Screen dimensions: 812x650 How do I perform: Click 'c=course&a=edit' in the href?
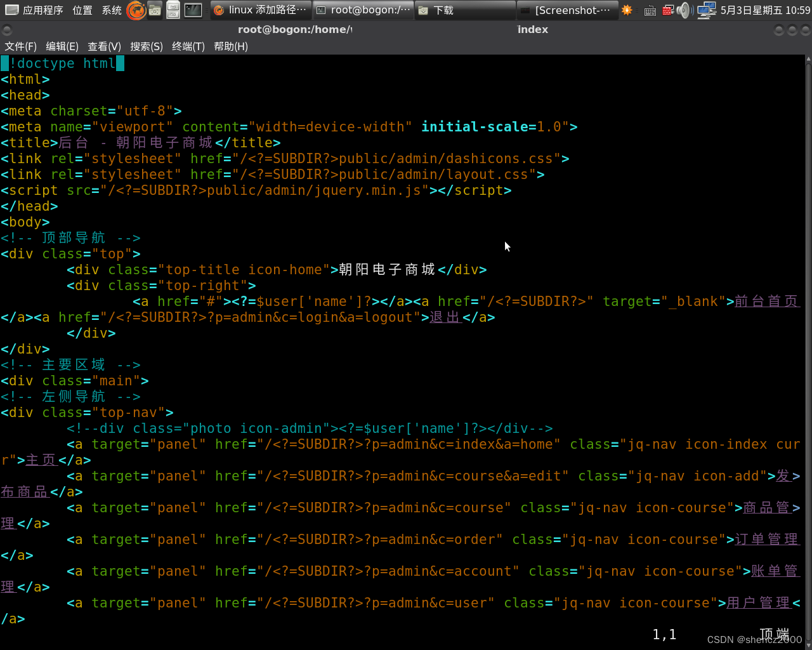(496, 476)
